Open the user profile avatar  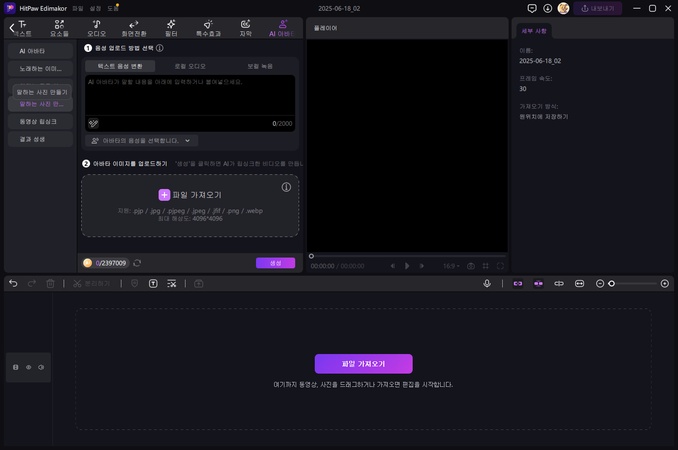563,8
